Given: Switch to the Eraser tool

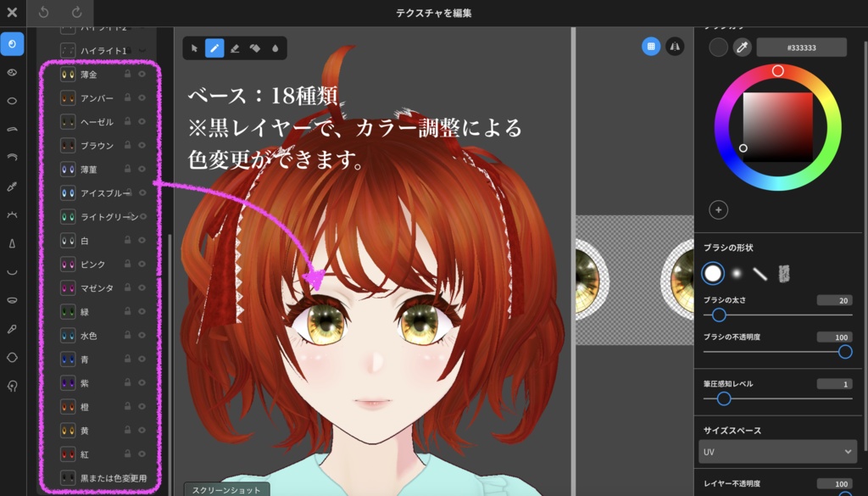Looking at the screenshot, I should [x=233, y=47].
